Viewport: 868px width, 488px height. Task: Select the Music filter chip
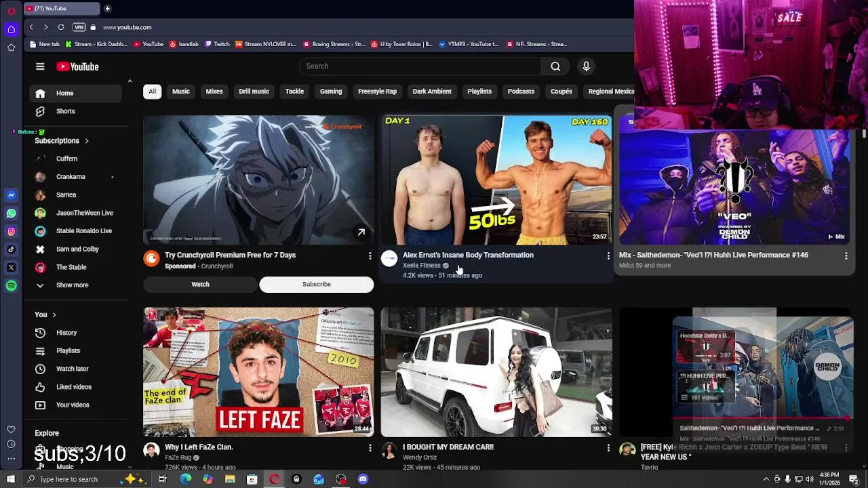[x=180, y=91]
